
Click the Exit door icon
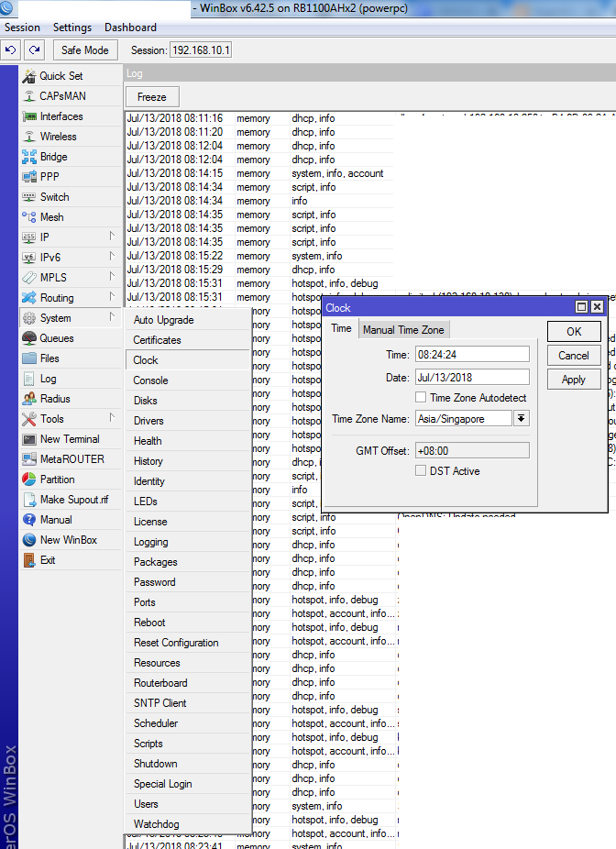[28, 560]
